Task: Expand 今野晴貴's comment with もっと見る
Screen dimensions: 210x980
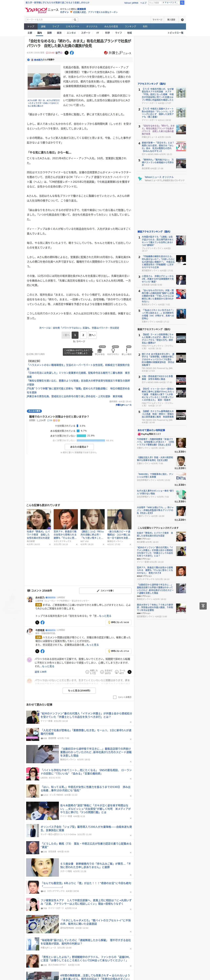Action: 93,645
